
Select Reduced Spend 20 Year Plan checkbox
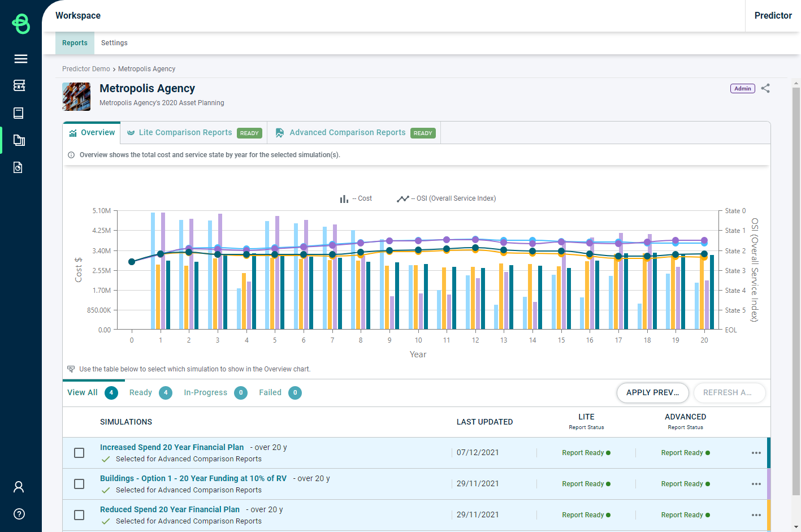tap(79, 515)
